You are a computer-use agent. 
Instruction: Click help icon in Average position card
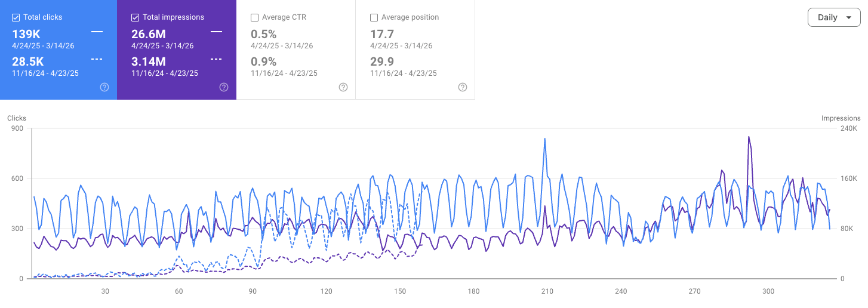click(x=463, y=87)
